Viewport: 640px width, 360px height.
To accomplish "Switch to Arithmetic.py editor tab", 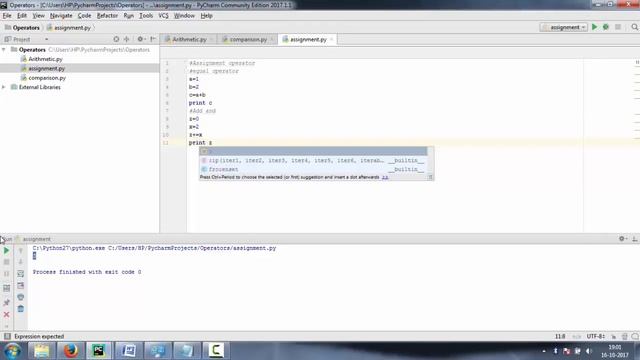I will 189,39.
